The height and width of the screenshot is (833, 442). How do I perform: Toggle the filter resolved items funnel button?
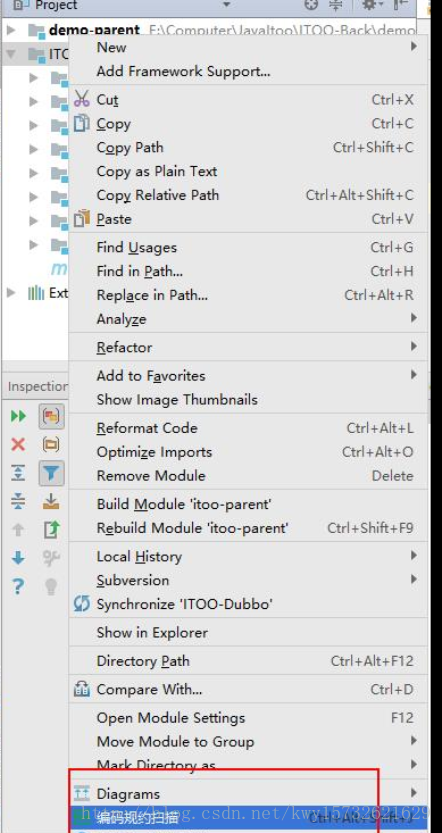point(51,473)
